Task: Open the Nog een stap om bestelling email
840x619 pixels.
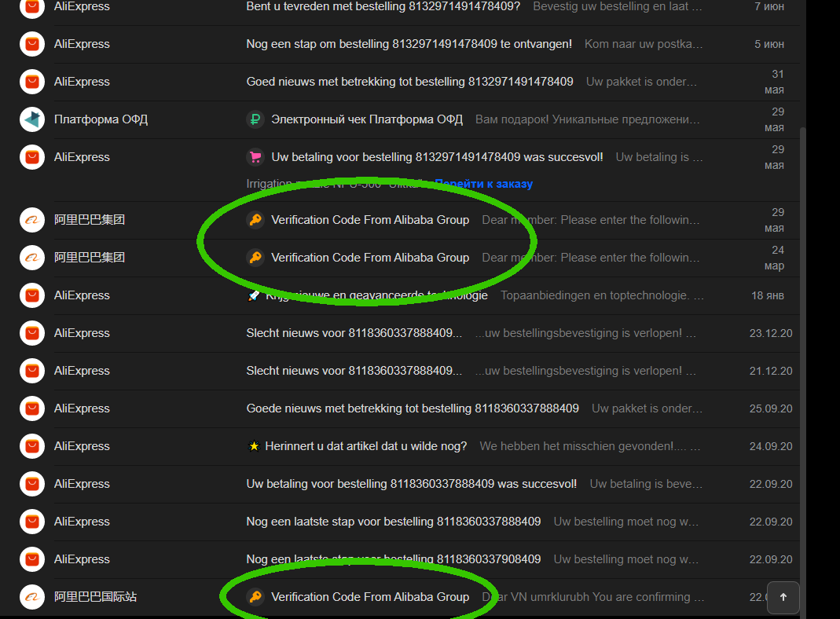Action: point(409,44)
